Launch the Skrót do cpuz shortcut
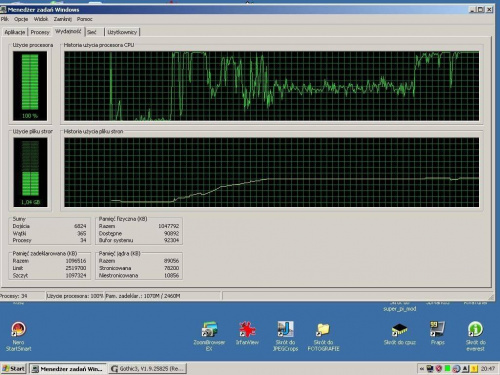Image resolution: width=500 pixels, height=375 pixels. (399, 333)
